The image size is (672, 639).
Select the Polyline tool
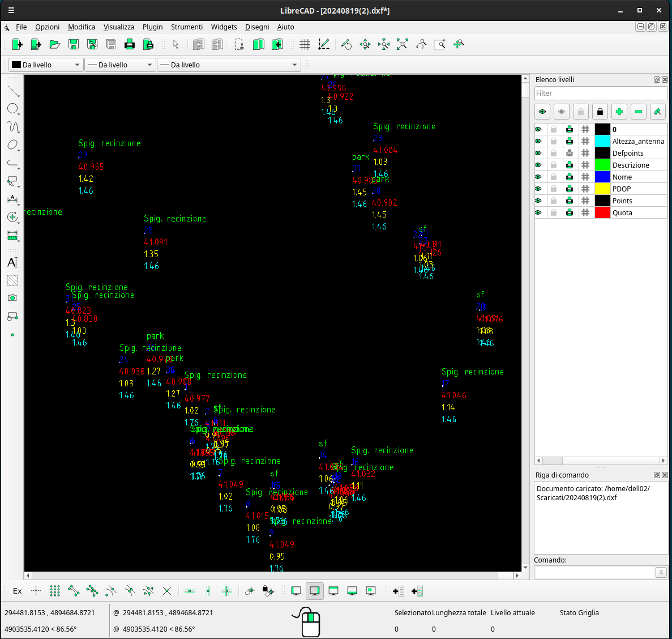(x=13, y=163)
